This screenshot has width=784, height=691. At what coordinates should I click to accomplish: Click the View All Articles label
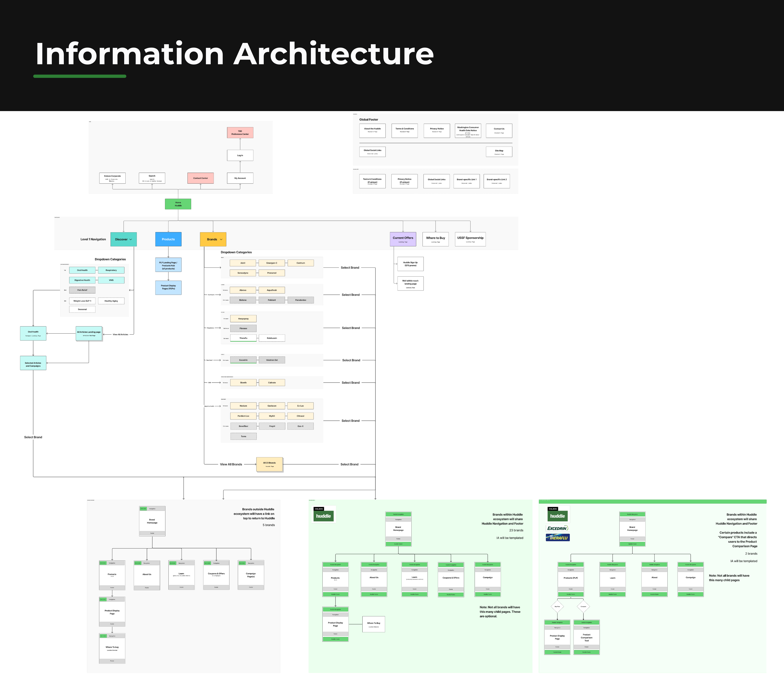point(120,335)
